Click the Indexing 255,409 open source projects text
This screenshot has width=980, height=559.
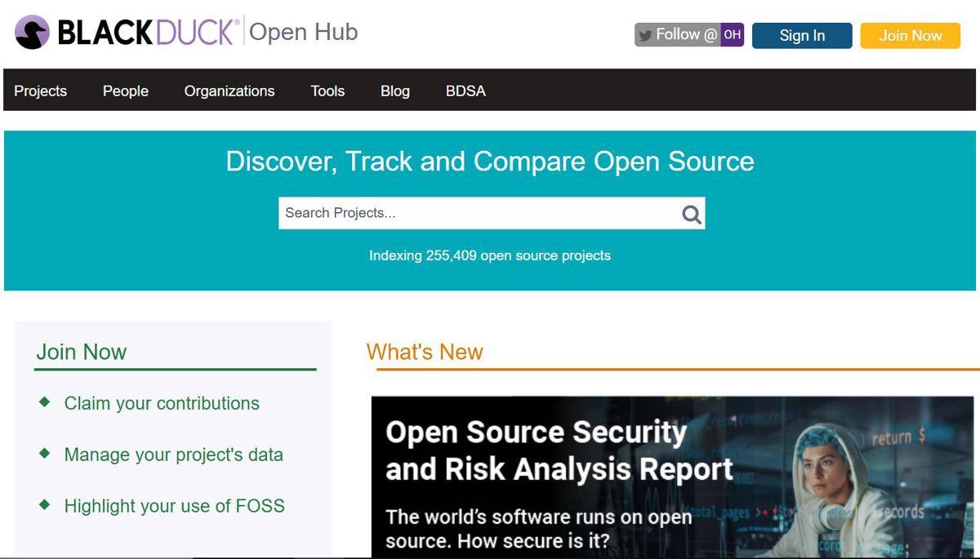[490, 255]
